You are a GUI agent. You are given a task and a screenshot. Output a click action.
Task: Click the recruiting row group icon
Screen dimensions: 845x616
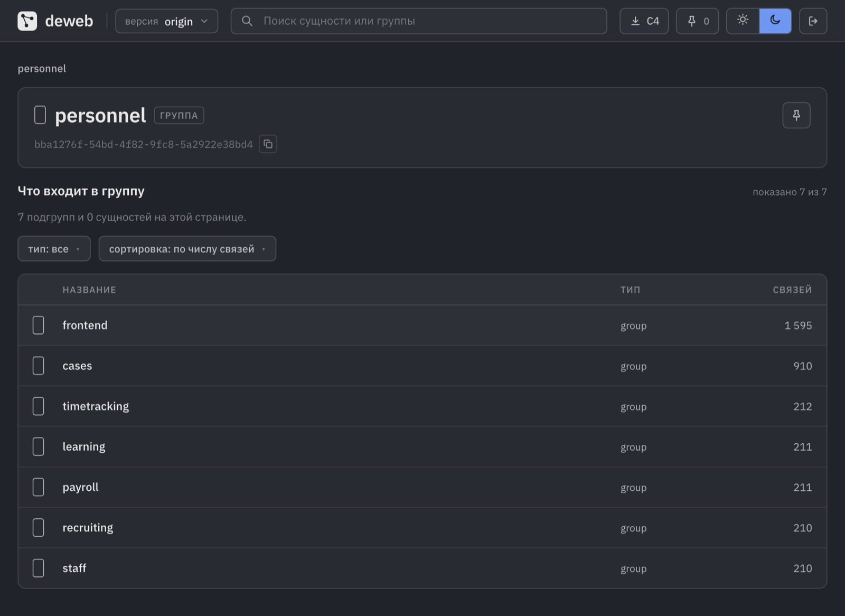[x=39, y=527]
